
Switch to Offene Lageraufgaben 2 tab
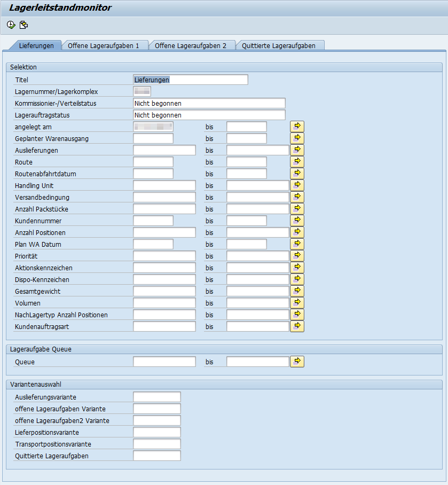point(191,46)
